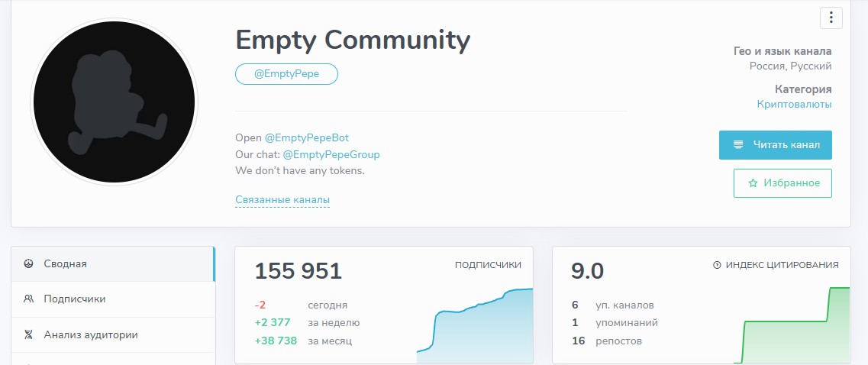
Task: Open the Empty Community channel avatar
Action: coord(114,102)
